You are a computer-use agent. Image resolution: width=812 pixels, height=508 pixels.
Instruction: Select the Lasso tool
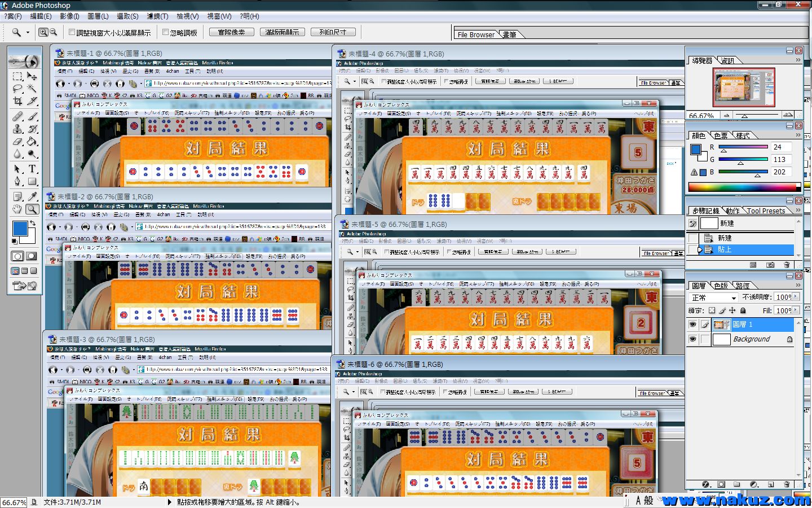point(17,89)
